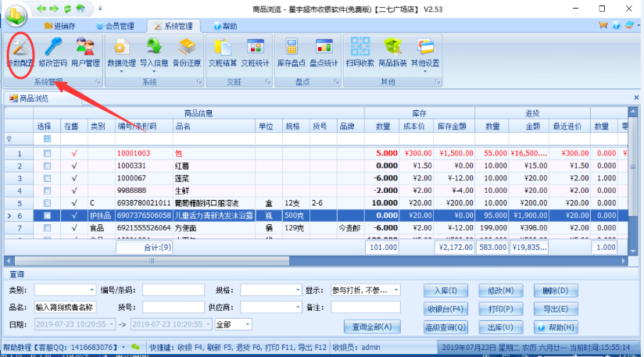Image resolution: width=644 pixels, height=357 pixels.
Task: Click the shopping cart icon at top right
Action: coord(603,26)
